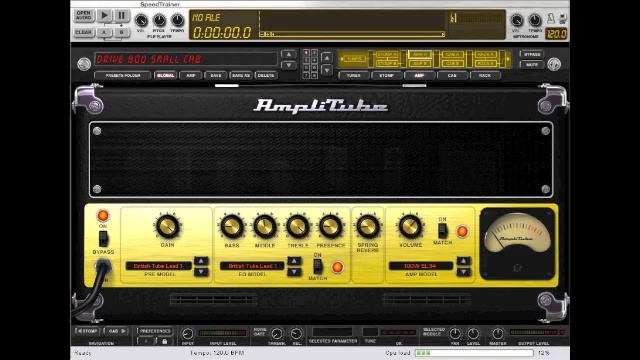Toggle the lock icon under Preferences
This screenshot has height=360, width=640.
[164, 341]
